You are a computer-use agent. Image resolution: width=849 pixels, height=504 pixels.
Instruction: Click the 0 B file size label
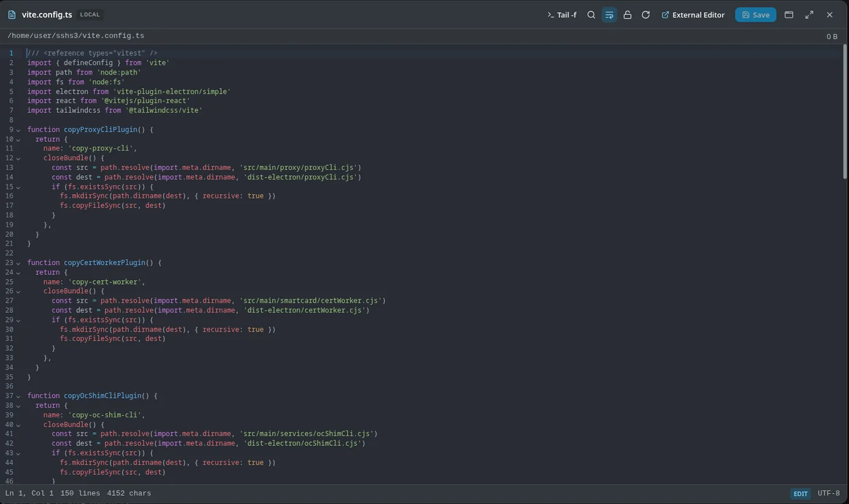point(831,36)
